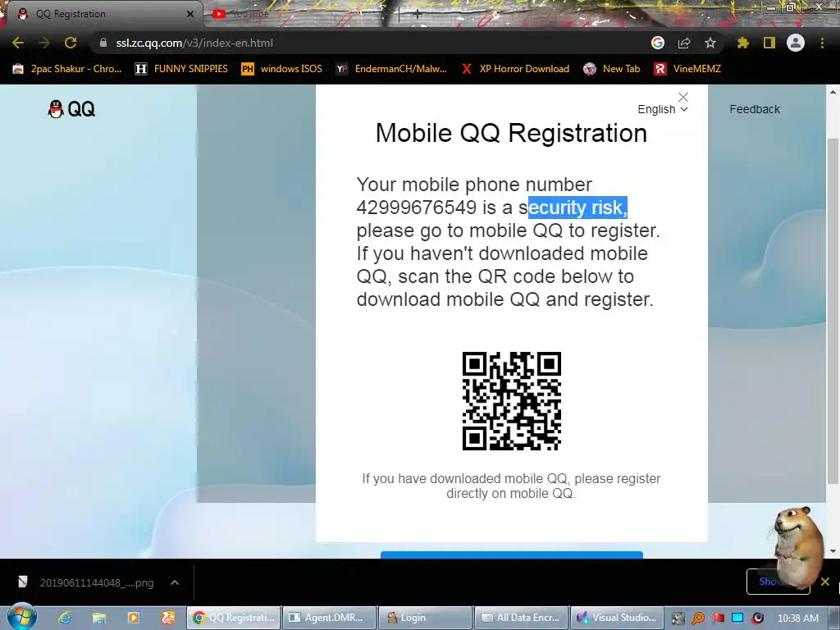Switch to QQ Registration taskbar button
Screen dimensions: 840x630
[233, 618]
